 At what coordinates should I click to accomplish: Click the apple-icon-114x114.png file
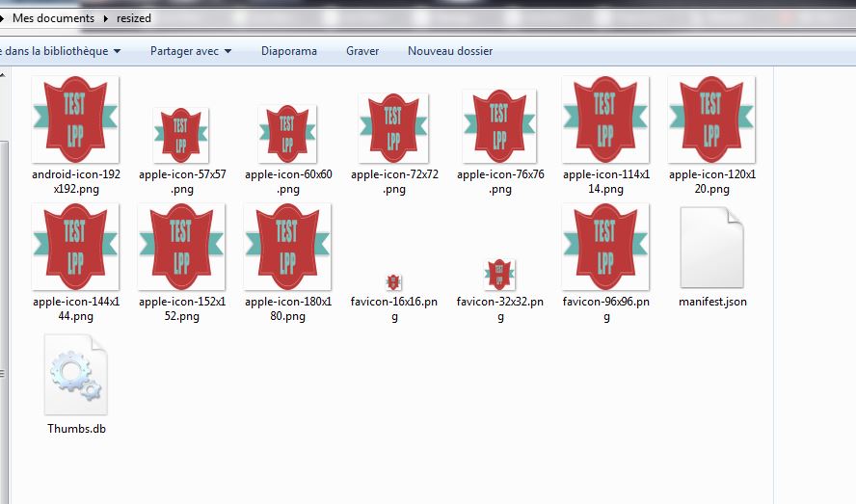tap(605, 120)
